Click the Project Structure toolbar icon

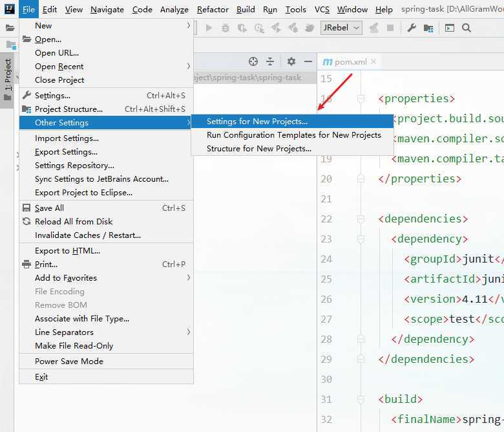coord(428,28)
